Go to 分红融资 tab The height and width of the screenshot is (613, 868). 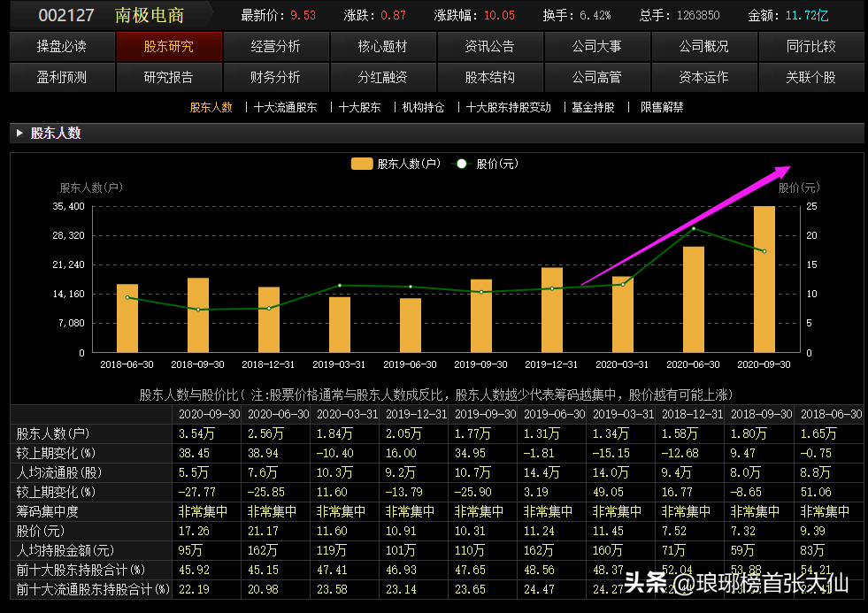(x=382, y=78)
